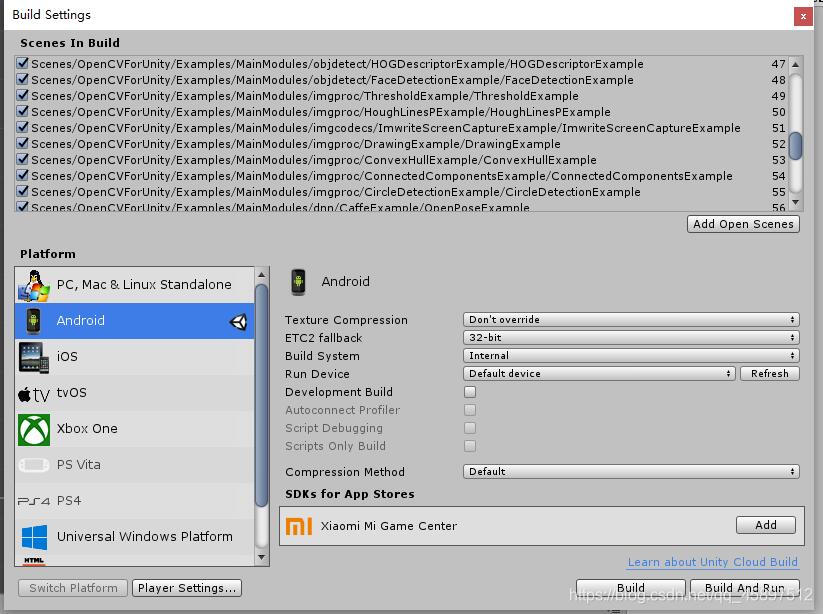Click the iOS platform icon

pyautogui.click(x=34, y=357)
